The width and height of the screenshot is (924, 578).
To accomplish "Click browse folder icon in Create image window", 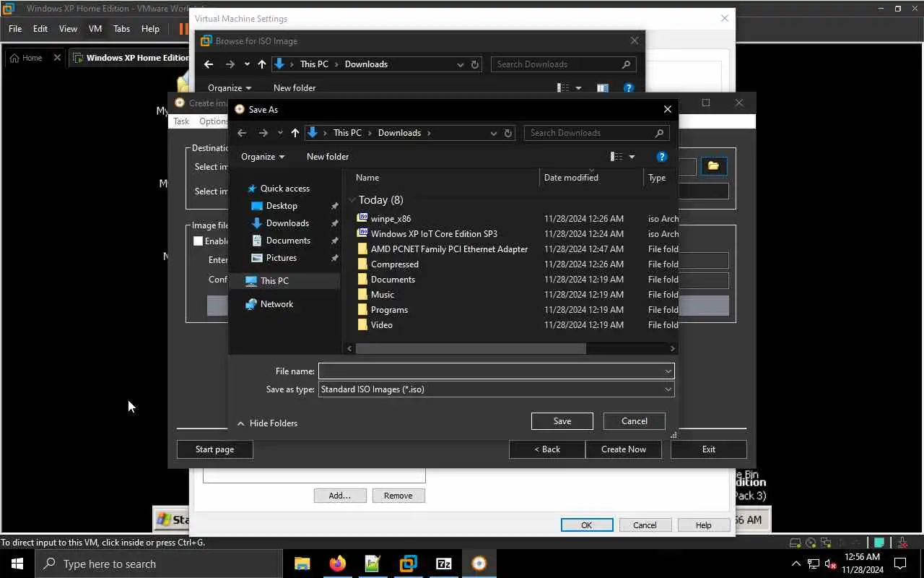I will (x=713, y=166).
